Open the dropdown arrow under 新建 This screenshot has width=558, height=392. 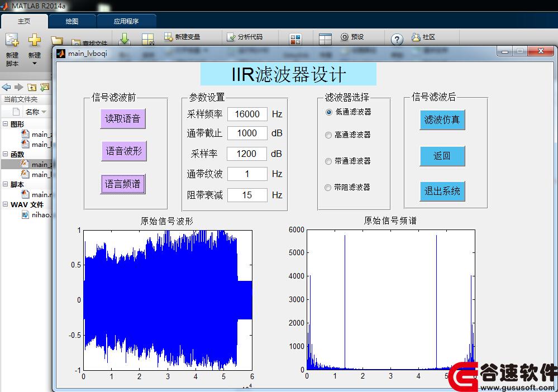point(35,64)
